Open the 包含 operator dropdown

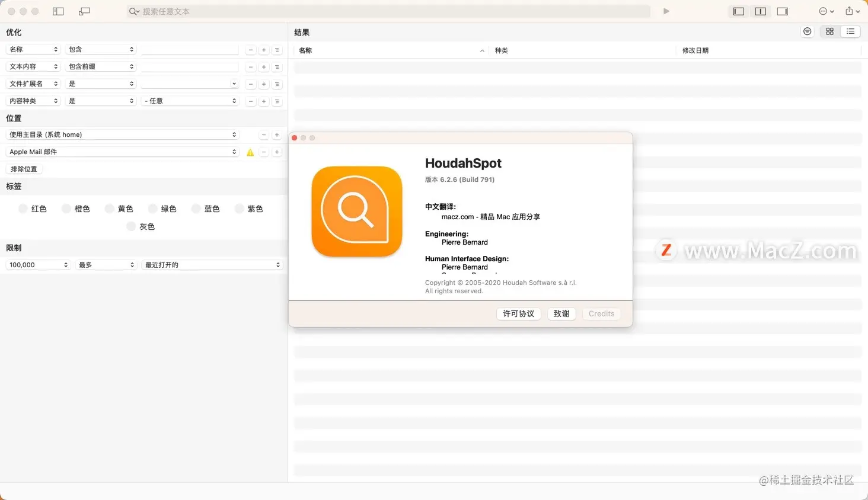coord(101,49)
